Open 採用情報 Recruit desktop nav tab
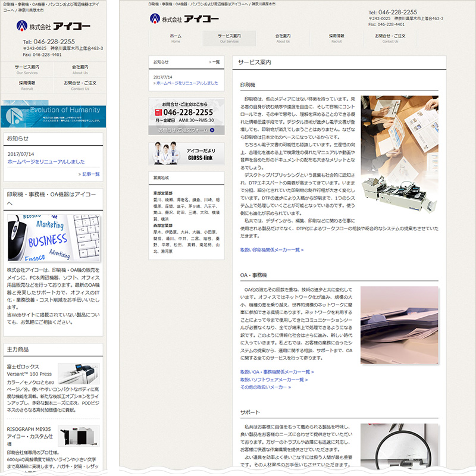The height and width of the screenshot is (476, 476). point(336,38)
